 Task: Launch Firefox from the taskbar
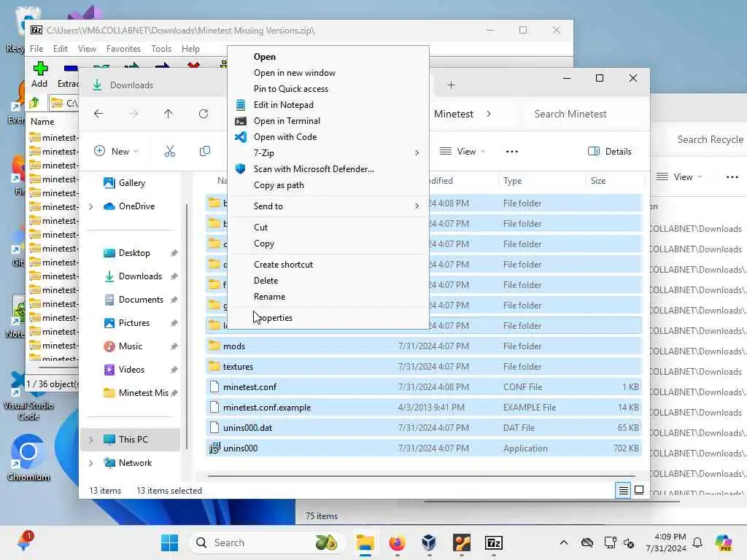(x=398, y=542)
